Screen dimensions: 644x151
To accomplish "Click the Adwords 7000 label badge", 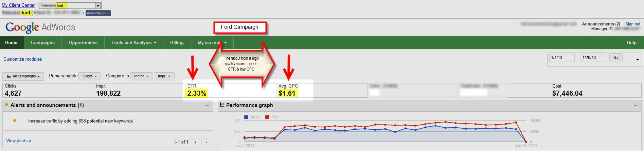I will (x=98, y=13).
